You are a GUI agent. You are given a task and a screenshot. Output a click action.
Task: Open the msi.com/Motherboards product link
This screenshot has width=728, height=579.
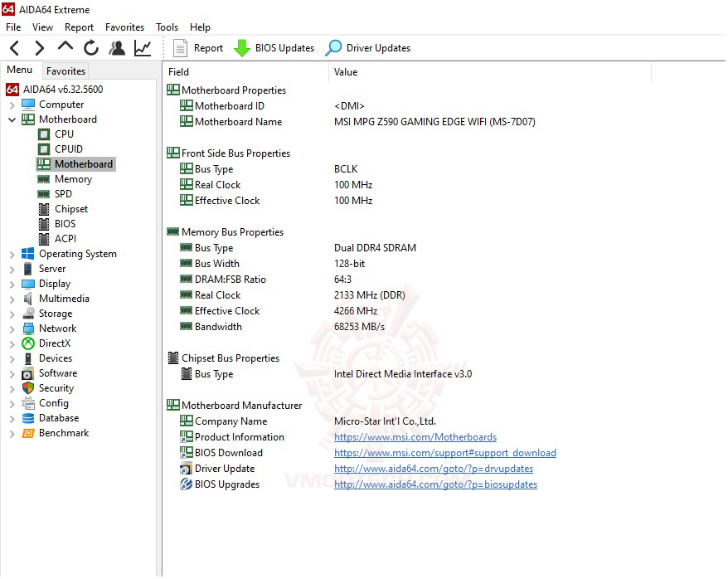pyautogui.click(x=415, y=437)
